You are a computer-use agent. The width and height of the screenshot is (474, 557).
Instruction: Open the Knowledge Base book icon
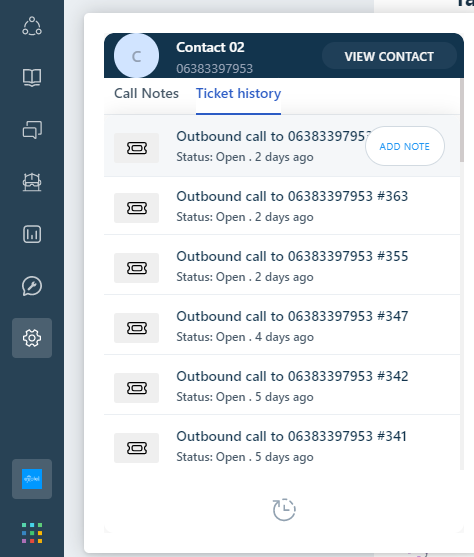tap(32, 77)
